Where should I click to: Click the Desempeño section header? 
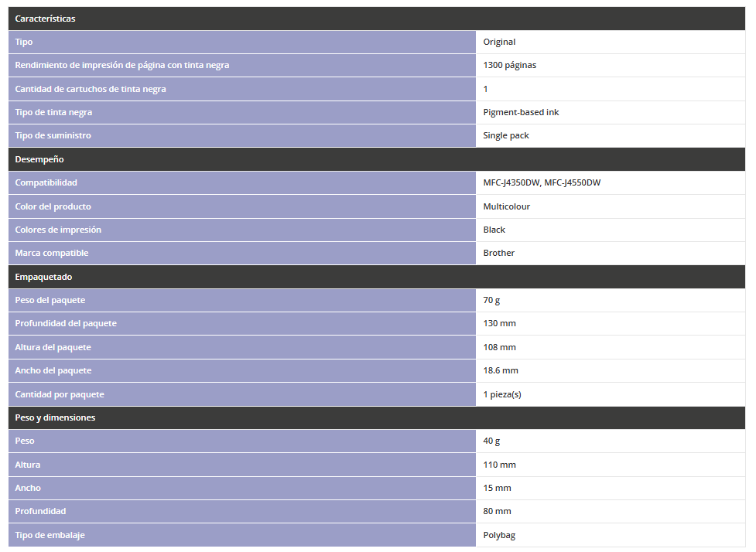(x=39, y=159)
